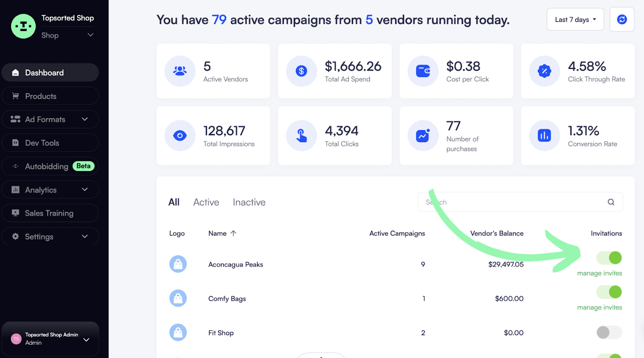
Task: Click the Number of purchases chart icon
Action: click(423, 136)
